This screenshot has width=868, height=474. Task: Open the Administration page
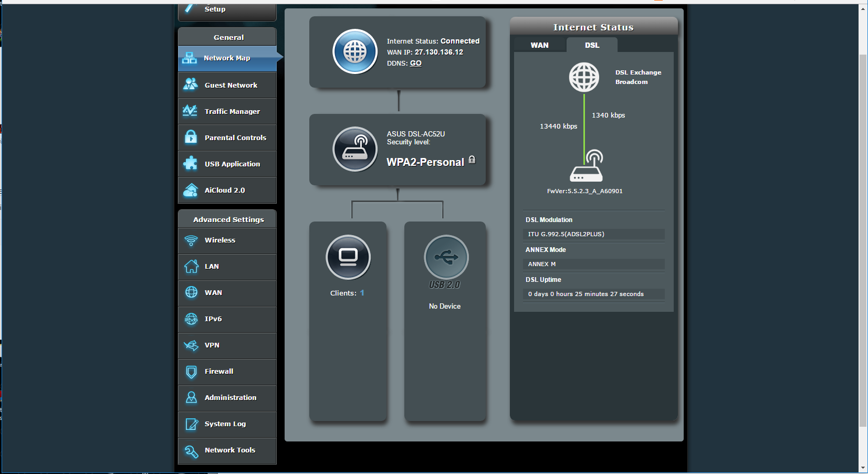pos(227,398)
